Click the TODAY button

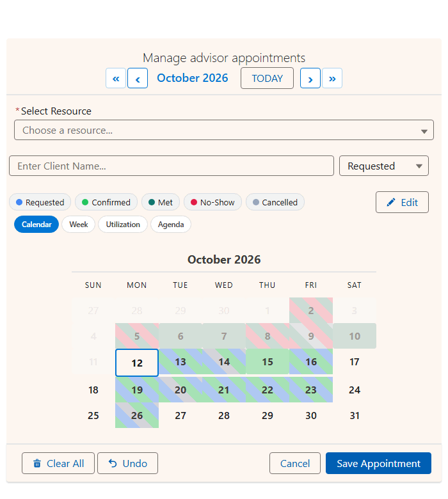coord(267,78)
